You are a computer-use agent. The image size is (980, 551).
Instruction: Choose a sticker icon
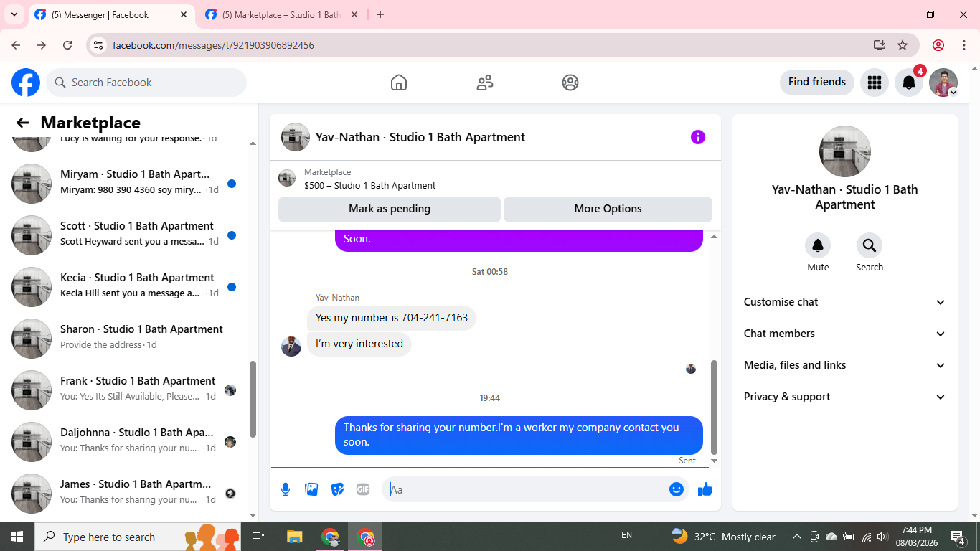(x=337, y=489)
